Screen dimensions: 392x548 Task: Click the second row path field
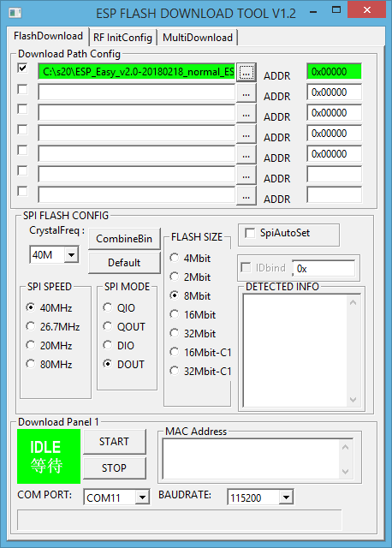136,92
